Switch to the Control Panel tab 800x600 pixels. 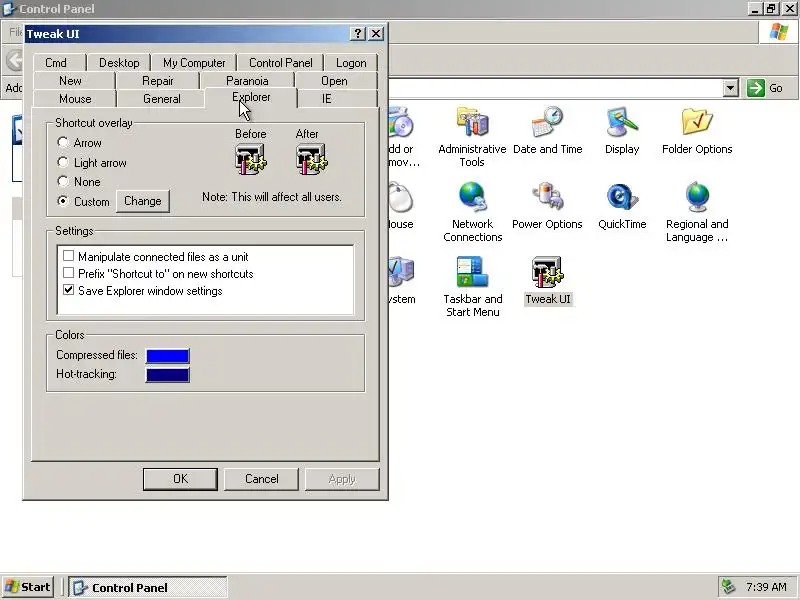tap(281, 62)
